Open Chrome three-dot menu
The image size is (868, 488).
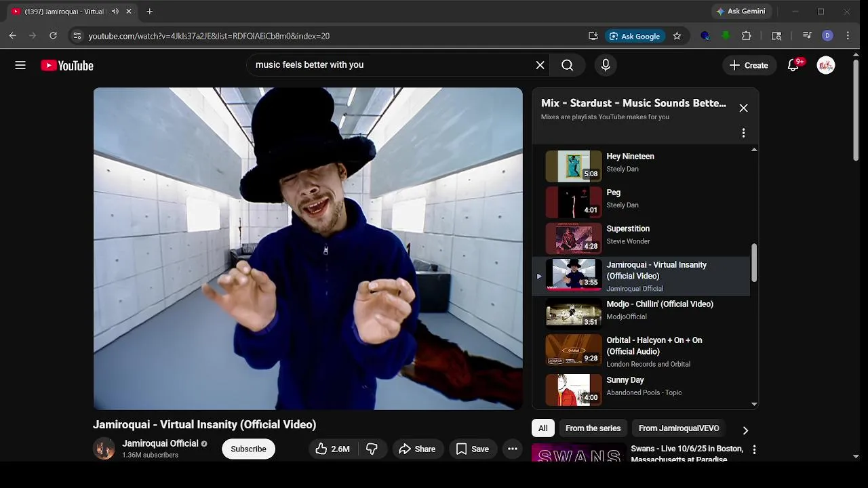[x=848, y=36]
